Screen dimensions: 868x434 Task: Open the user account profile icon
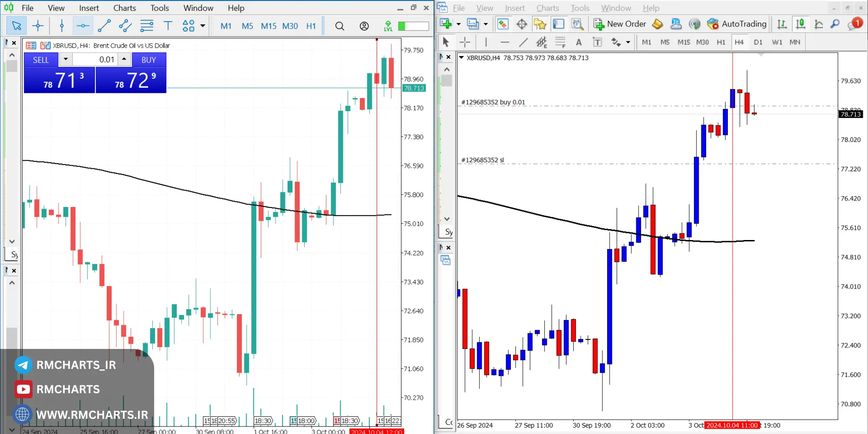364,26
